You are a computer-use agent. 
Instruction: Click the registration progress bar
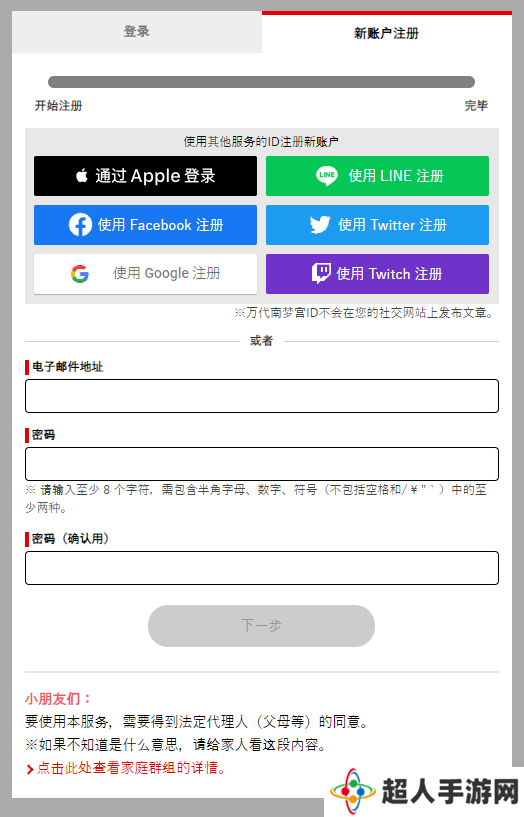(261, 82)
